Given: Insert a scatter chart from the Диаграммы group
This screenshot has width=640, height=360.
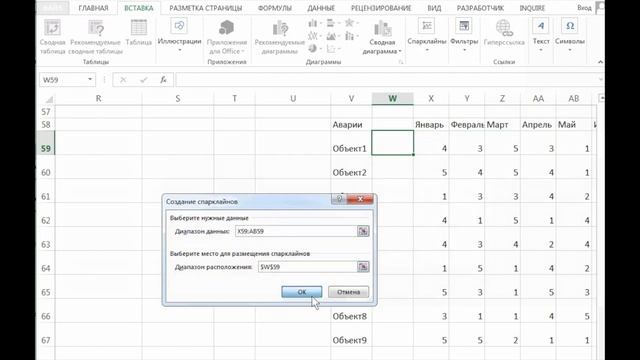Looking at the screenshot, I should point(333,49).
